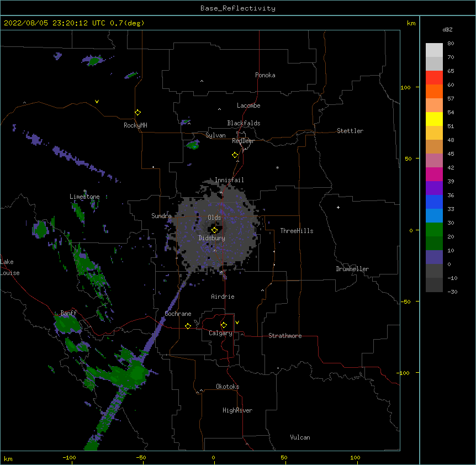Click the purple 36-39 dBZ swatch
The height and width of the screenshot is (465, 476).
coord(434,188)
